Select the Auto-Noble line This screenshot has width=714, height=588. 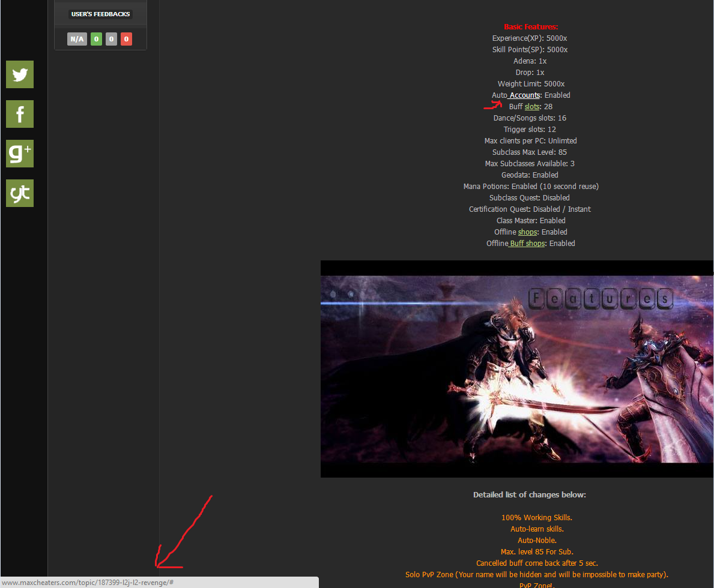537,540
